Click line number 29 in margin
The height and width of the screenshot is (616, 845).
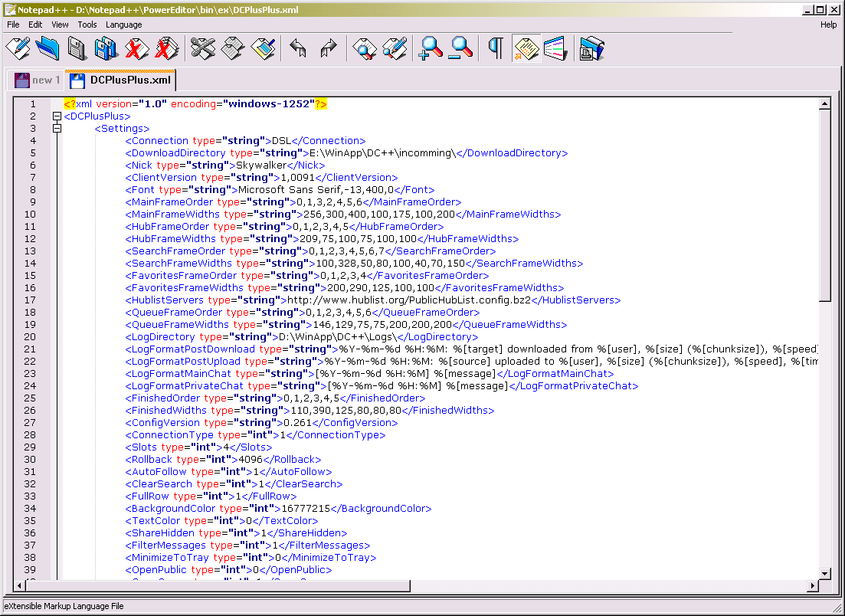30,447
